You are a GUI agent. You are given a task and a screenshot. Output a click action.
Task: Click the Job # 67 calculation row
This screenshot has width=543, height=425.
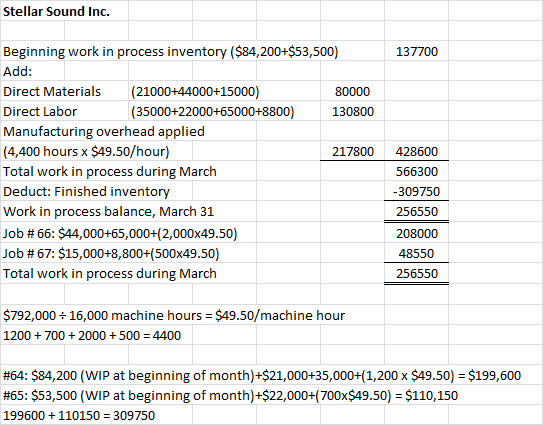[111, 254]
